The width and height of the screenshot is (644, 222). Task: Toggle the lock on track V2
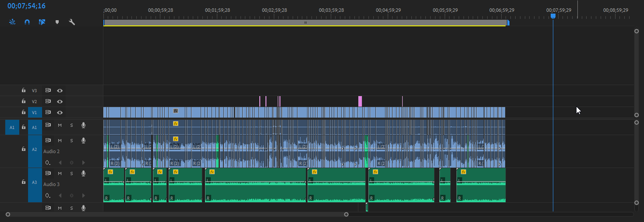[x=24, y=101]
